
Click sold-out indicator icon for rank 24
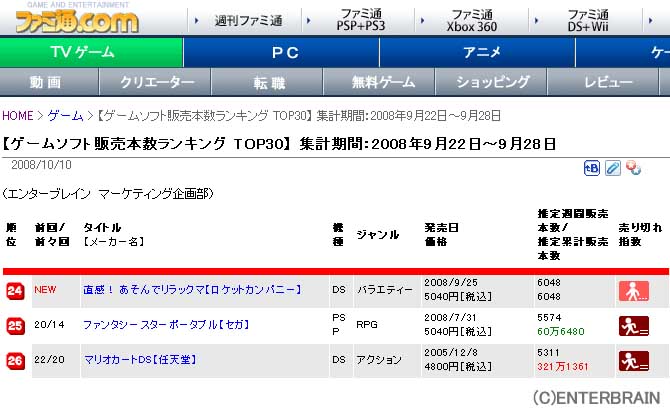pos(634,291)
